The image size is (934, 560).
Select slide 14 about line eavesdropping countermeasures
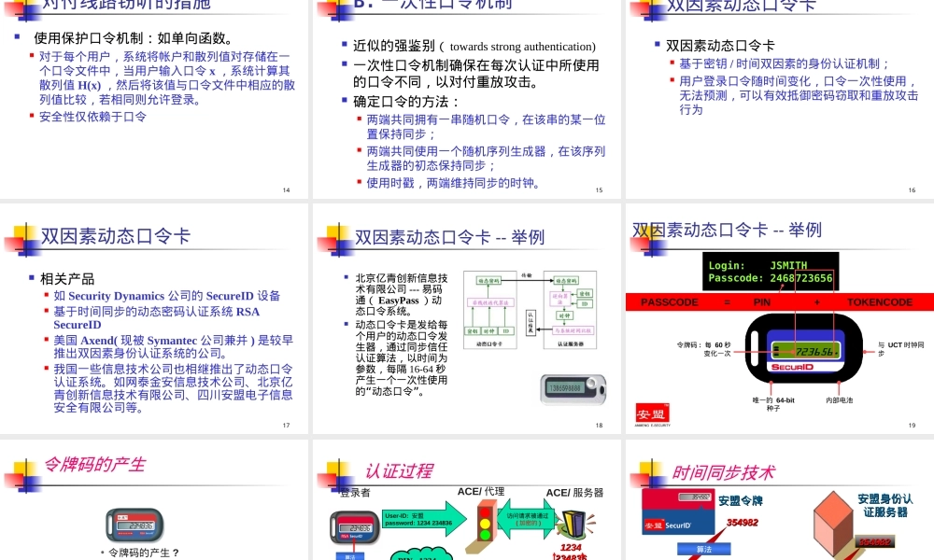[x=154, y=99]
